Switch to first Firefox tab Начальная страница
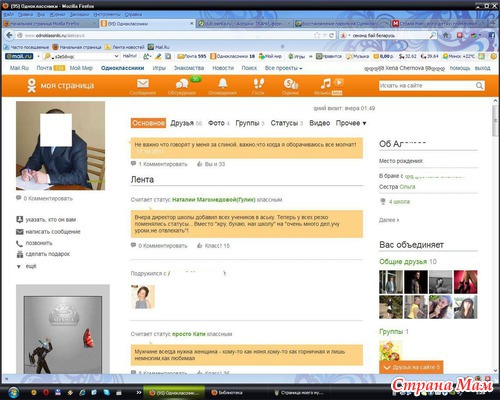Screen dimensions: 500x400 [49, 23]
